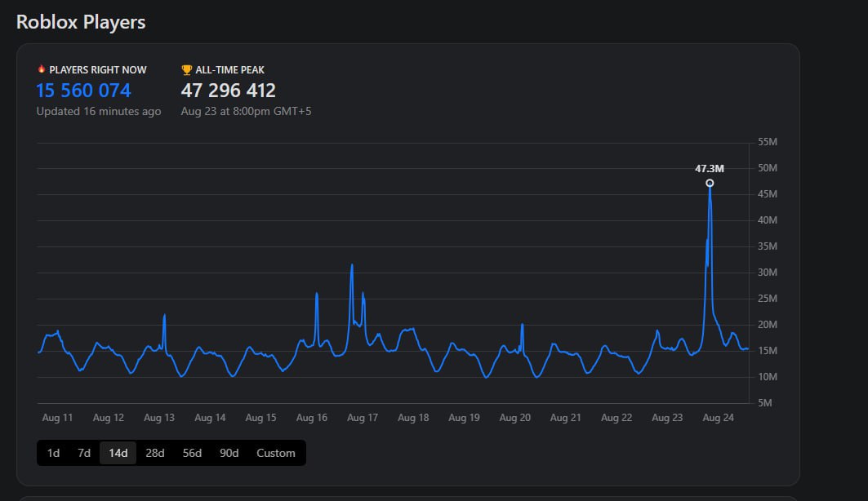Click the 45M y-axis label
Screen dimensions: 868x501
768,194
